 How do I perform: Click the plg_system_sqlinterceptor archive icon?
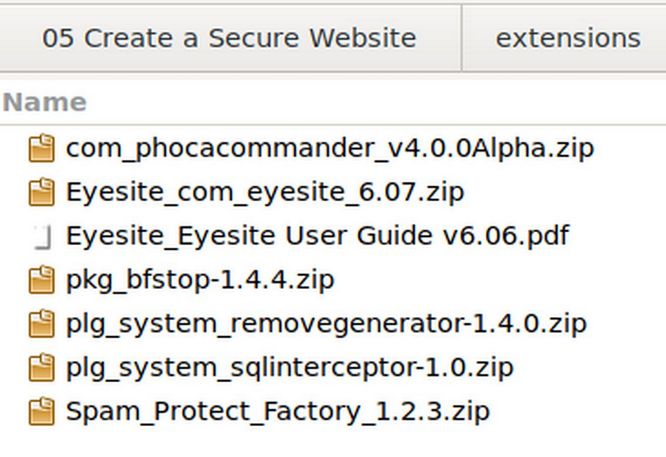pos(41,368)
